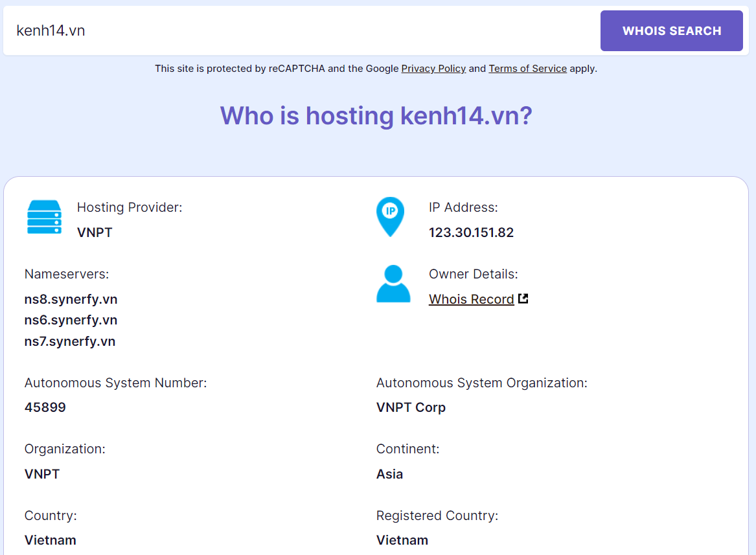The width and height of the screenshot is (756, 555).
Task: Click the VNPT Corp organization value
Action: [x=411, y=407]
